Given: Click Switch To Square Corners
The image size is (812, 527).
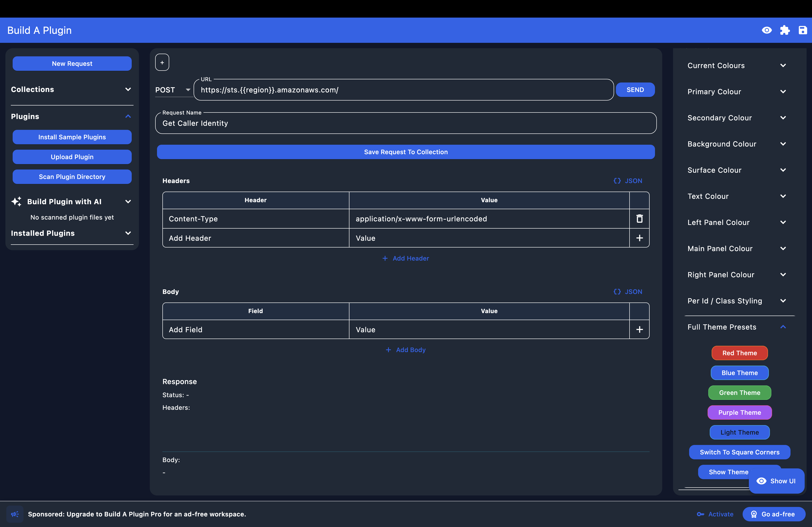Looking at the screenshot, I should pyautogui.click(x=739, y=452).
